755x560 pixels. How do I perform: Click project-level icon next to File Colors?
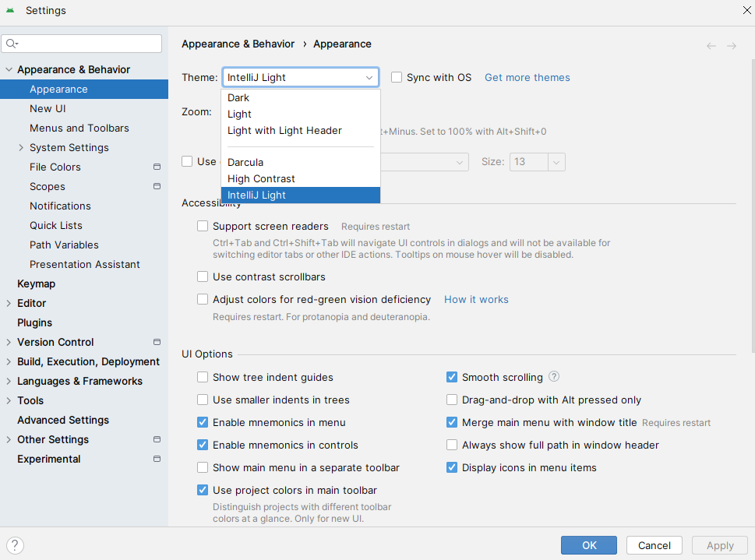point(157,167)
